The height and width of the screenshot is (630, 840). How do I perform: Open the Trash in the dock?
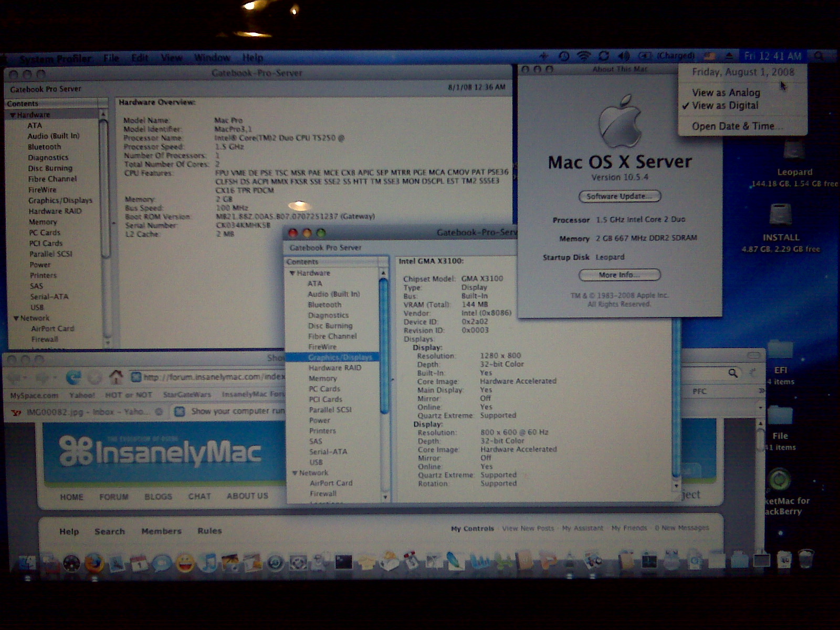coord(806,559)
